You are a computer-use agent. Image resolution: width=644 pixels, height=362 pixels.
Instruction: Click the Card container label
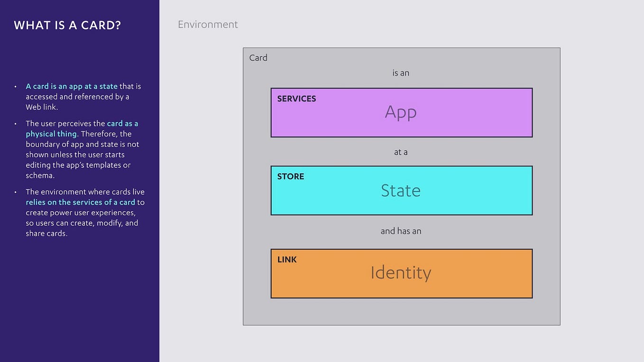point(258,57)
